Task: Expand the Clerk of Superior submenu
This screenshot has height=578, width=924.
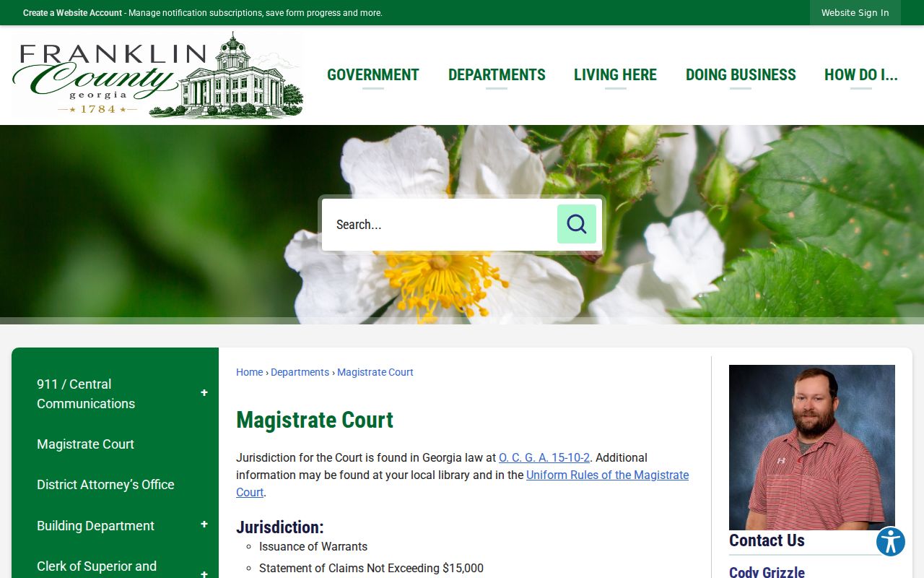Action: (x=204, y=574)
